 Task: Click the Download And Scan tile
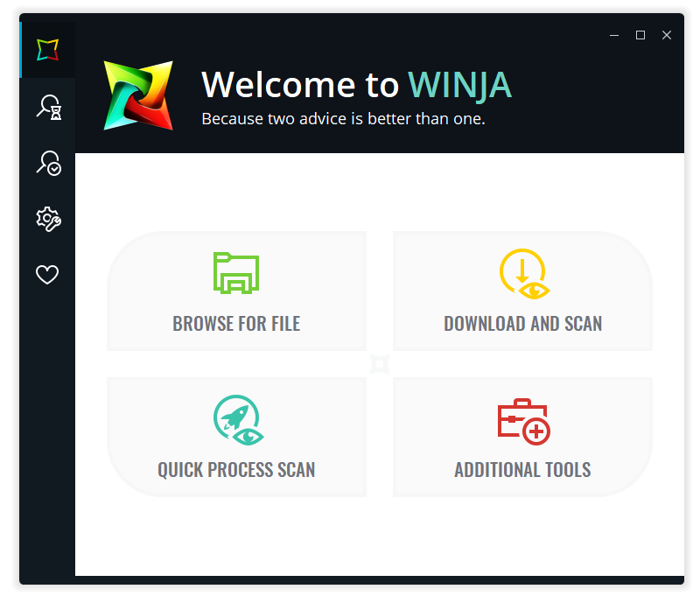(x=522, y=291)
